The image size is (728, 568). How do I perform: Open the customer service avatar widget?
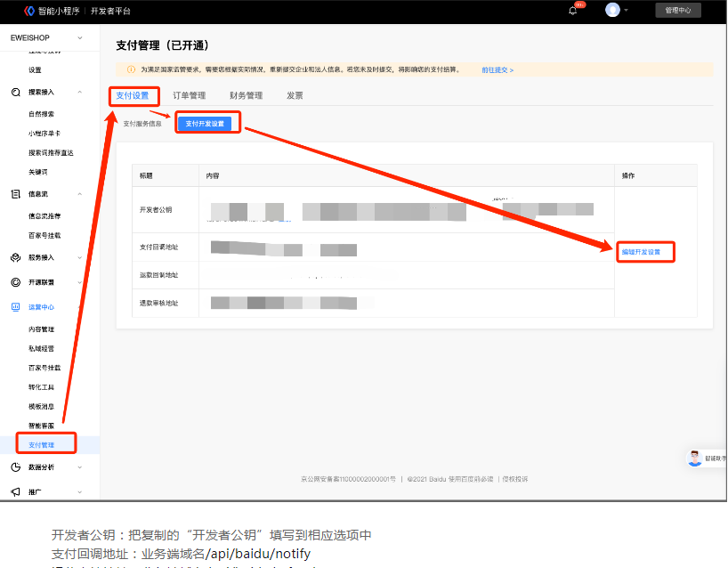(694, 458)
